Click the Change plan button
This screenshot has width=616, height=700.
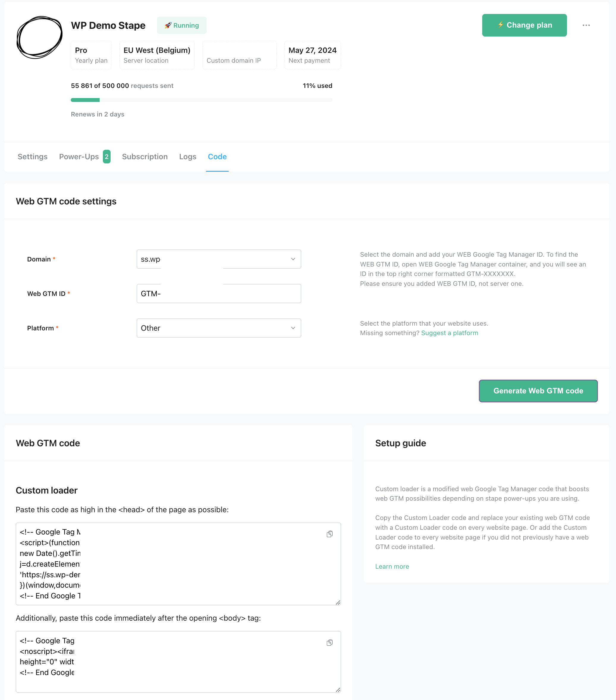point(524,25)
